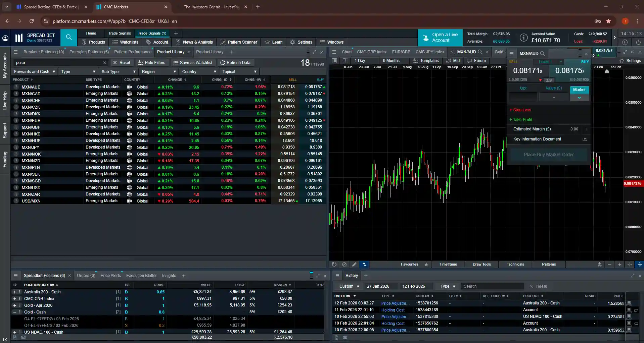
Task: Open the Forum speech bubble on the chart toolbar
Action: tap(477, 61)
